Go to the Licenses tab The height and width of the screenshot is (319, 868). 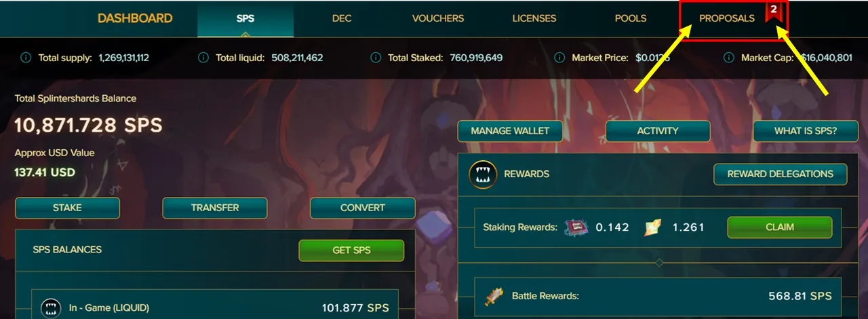534,18
